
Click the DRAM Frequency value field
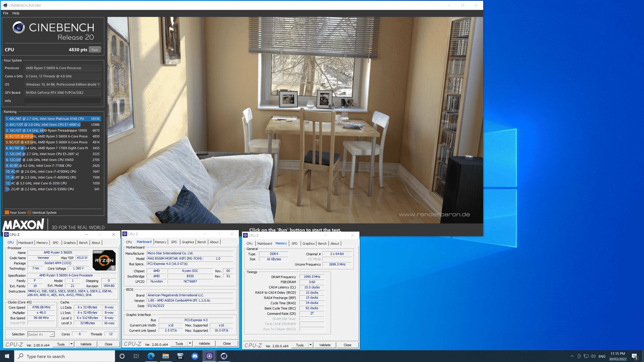click(312, 277)
